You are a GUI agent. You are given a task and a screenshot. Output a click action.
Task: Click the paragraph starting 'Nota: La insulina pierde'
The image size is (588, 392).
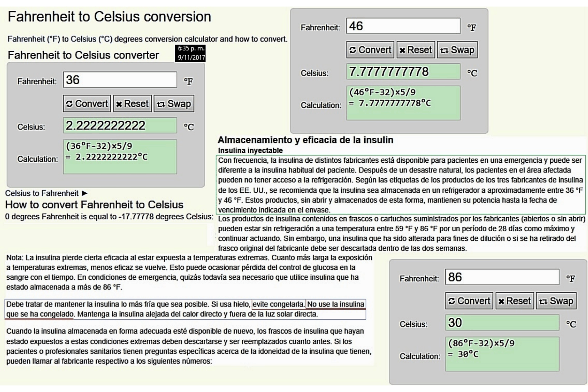[189, 272]
